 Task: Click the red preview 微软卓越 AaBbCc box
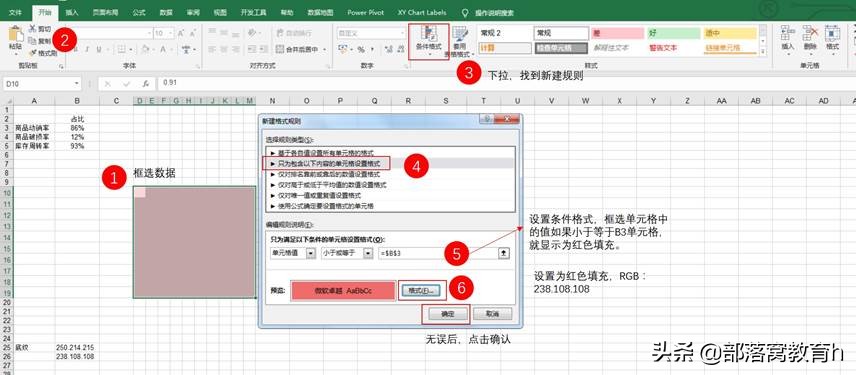click(343, 291)
